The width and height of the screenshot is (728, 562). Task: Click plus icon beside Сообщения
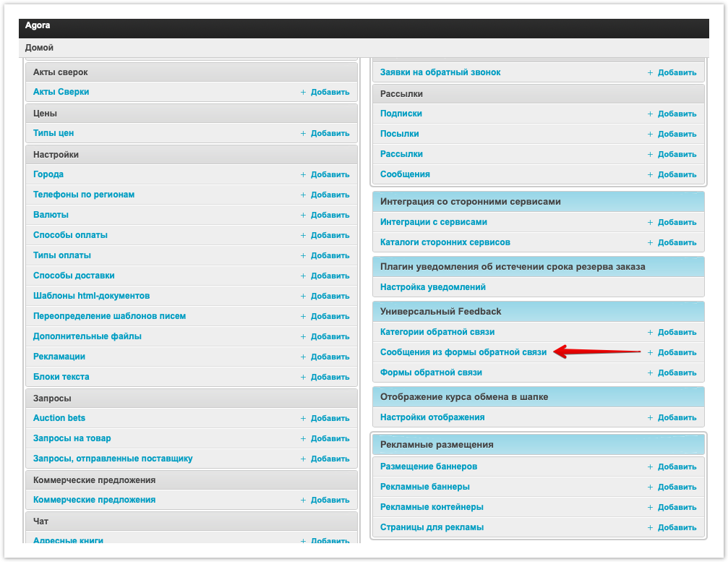[650, 174]
